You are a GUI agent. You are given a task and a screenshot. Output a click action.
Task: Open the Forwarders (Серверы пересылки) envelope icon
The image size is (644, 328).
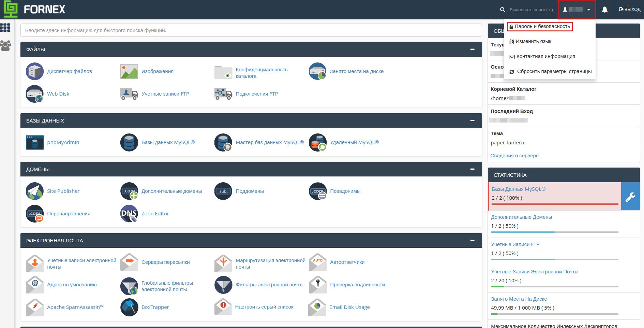tap(129, 262)
